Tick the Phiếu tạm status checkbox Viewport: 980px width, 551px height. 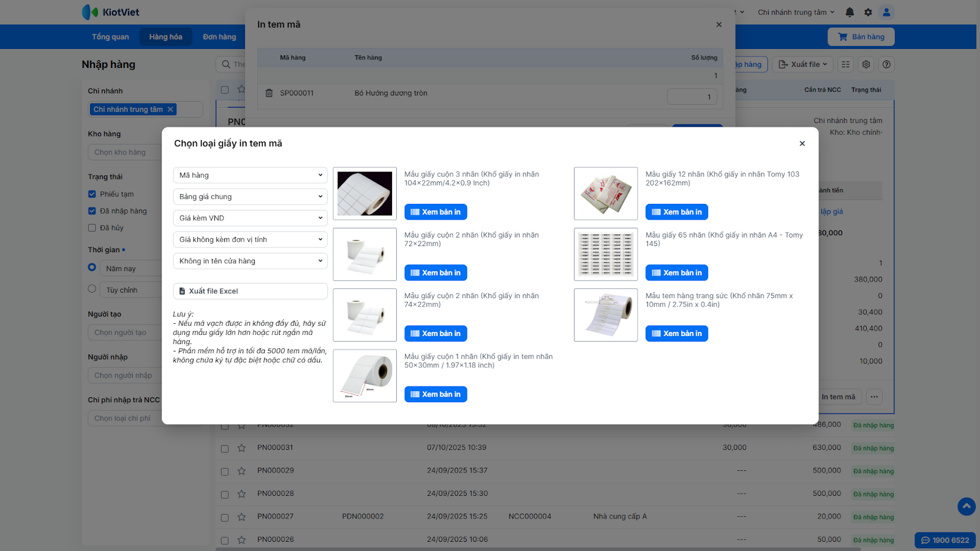pos(92,194)
